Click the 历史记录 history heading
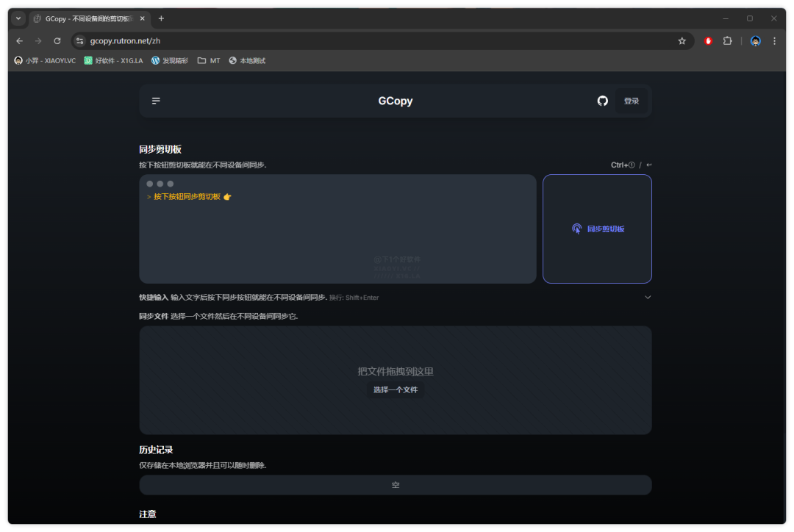Image resolution: width=794 pixels, height=532 pixels. [156, 450]
